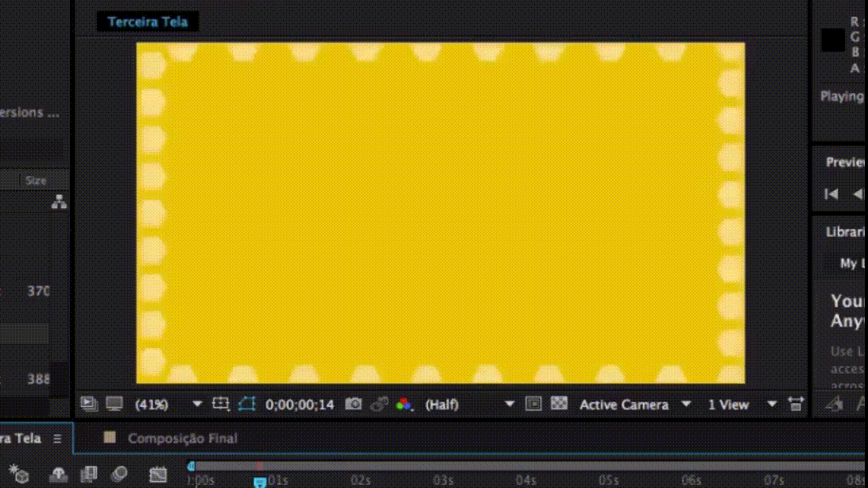The width and height of the screenshot is (868, 488).
Task: Switch to the Composição Final tab
Action: coord(182,438)
